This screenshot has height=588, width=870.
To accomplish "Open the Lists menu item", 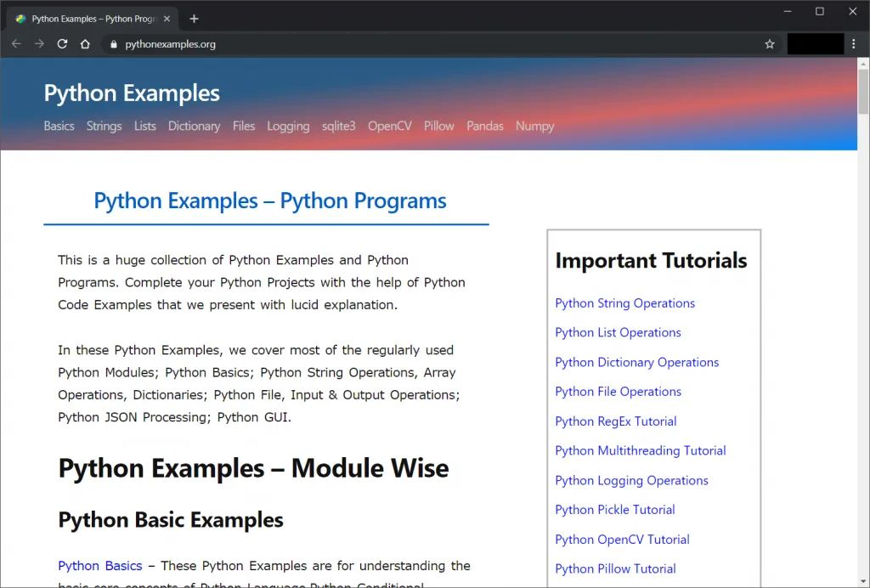I will (x=144, y=126).
